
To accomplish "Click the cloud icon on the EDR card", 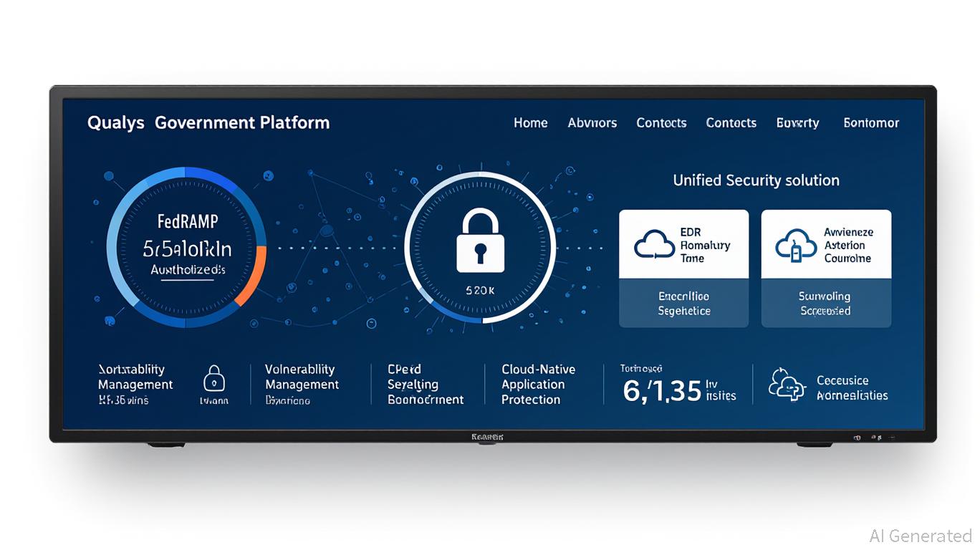I will pyautogui.click(x=654, y=245).
